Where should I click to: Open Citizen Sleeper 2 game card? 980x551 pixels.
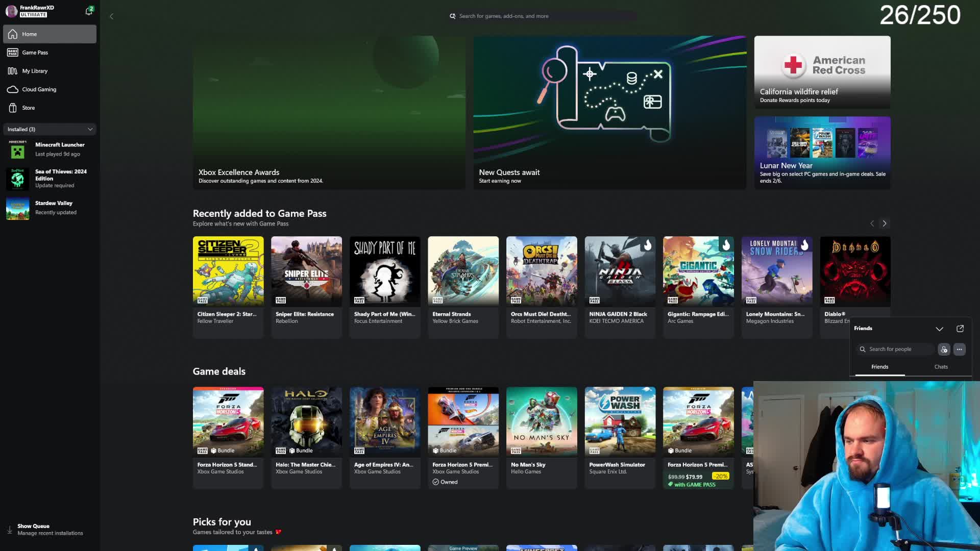pos(228,287)
